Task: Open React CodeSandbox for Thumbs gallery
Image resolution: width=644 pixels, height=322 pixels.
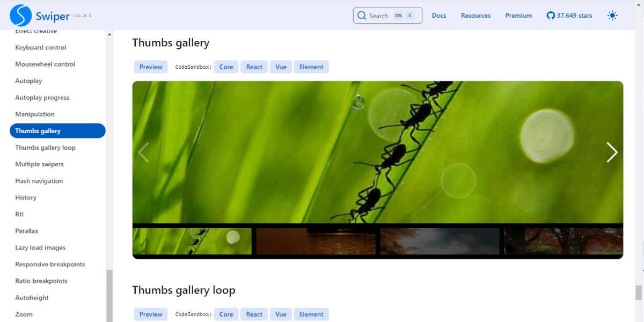Action: click(254, 67)
